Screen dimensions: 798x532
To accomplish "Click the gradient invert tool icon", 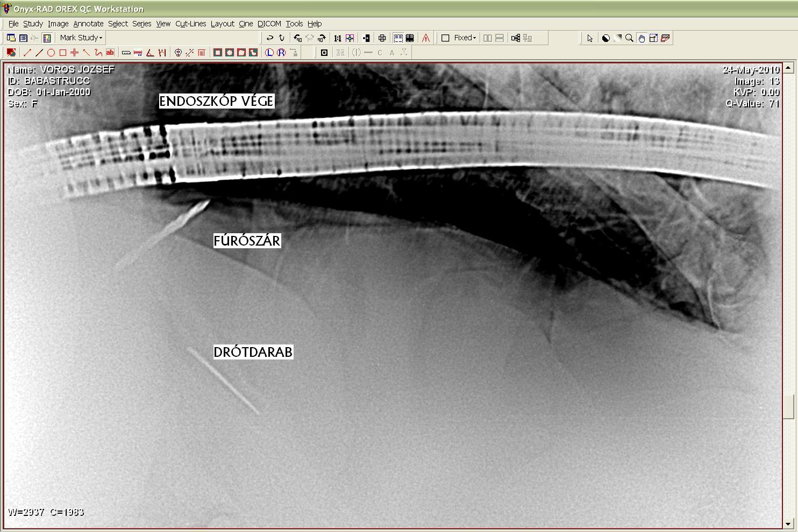I will (x=617, y=38).
